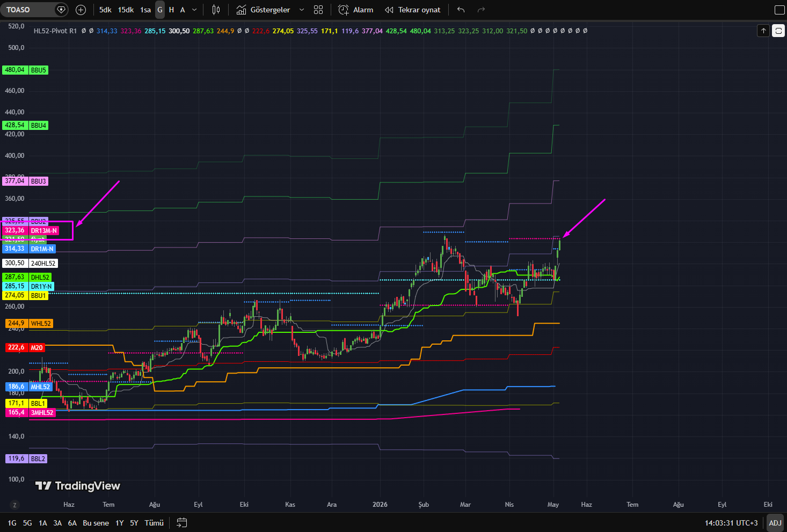Image resolution: width=787 pixels, height=532 pixels.
Task: Click the small Z circle icon on the time axis
Action: (14, 505)
